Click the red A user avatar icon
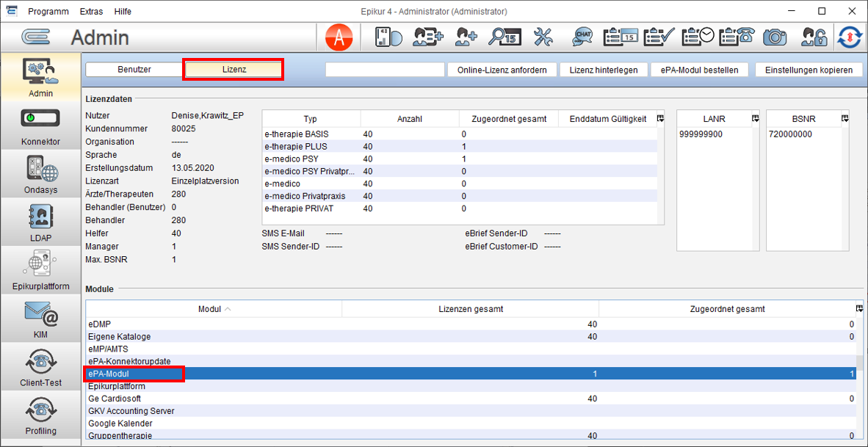Viewport: 868px width, 447px height. pyautogui.click(x=339, y=37)
